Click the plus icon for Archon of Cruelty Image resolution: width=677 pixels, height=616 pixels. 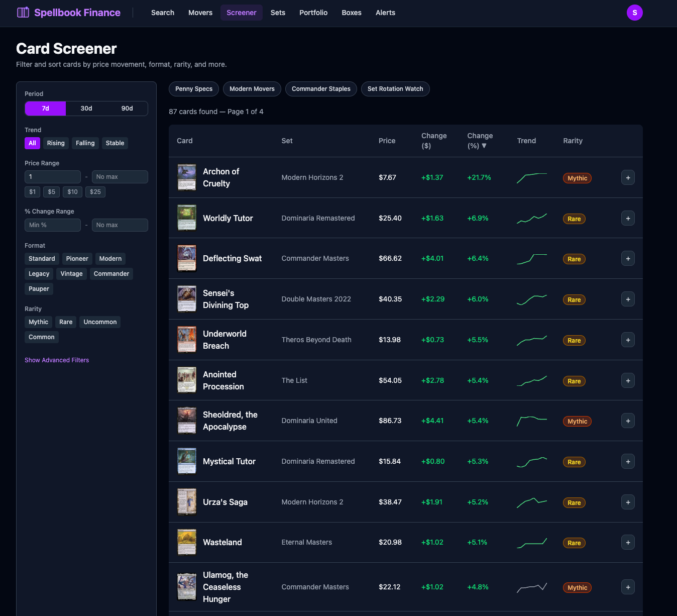pos(628,177)
